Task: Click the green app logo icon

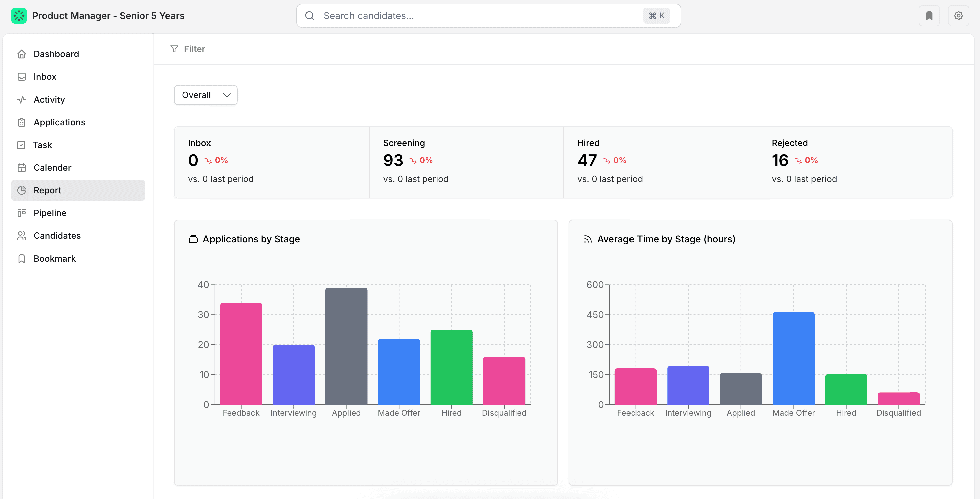Action: click(x=19, y=16)
